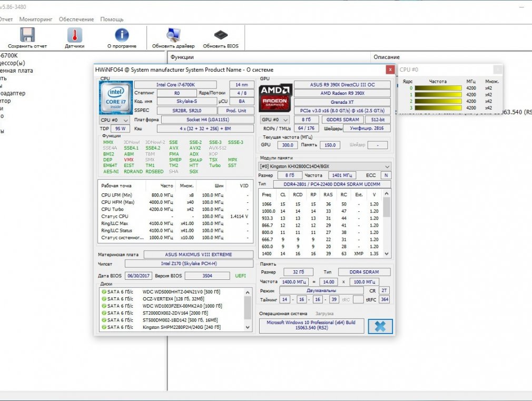Click the 1066 frequency timing row
This screenshot has height=401, width=532.
coord(321,204)
